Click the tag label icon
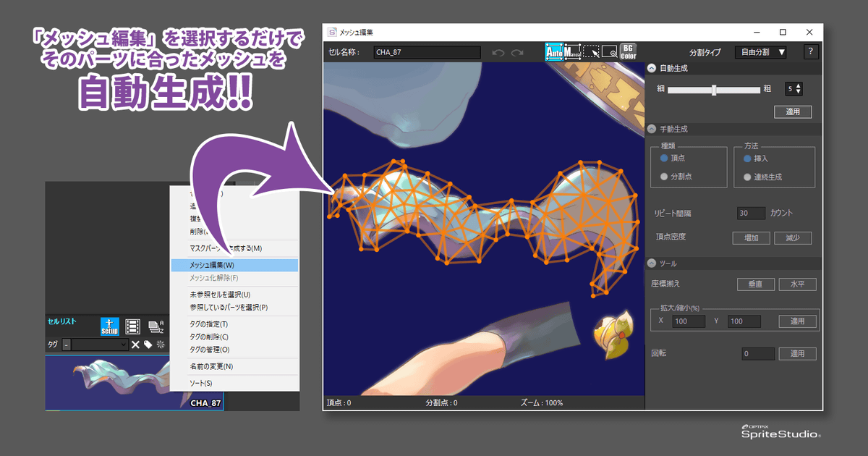 pyautogui.click(x=148, y=345)
